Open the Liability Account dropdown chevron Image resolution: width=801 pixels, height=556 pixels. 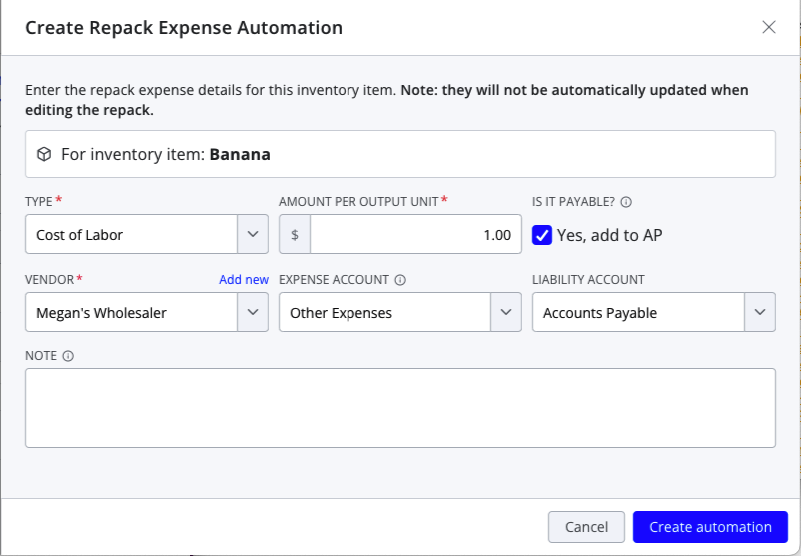[x=760, y=312]
